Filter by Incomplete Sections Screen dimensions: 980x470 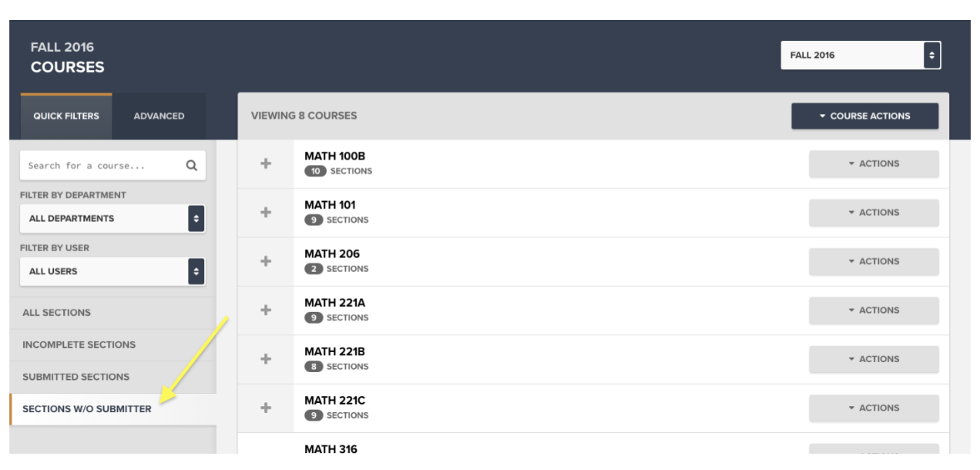[x=112, y=344]
